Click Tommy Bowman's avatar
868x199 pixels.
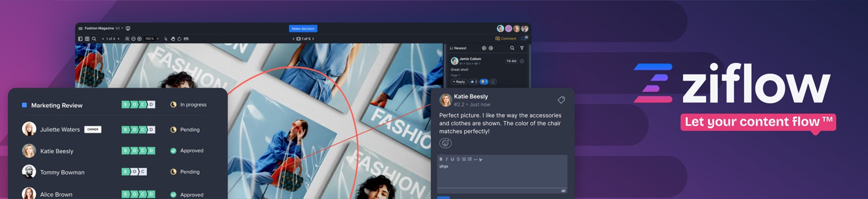point(29,172)
